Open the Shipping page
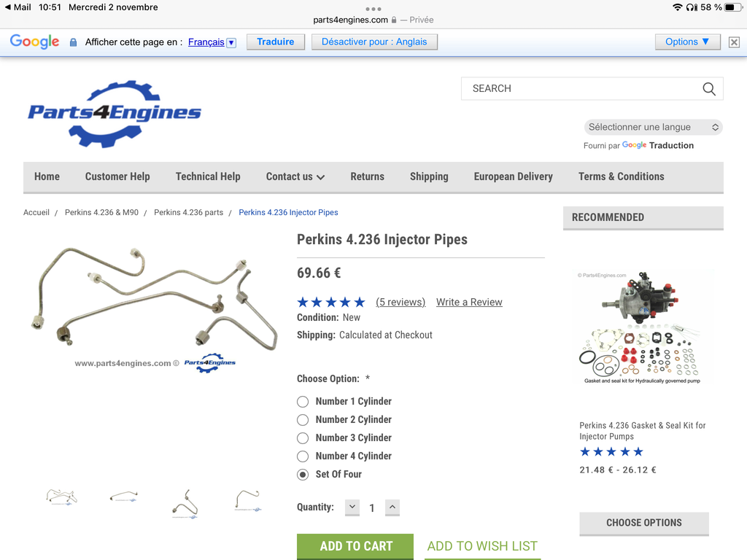The height and width of the screenshot is (560, 747). (429, 176)
